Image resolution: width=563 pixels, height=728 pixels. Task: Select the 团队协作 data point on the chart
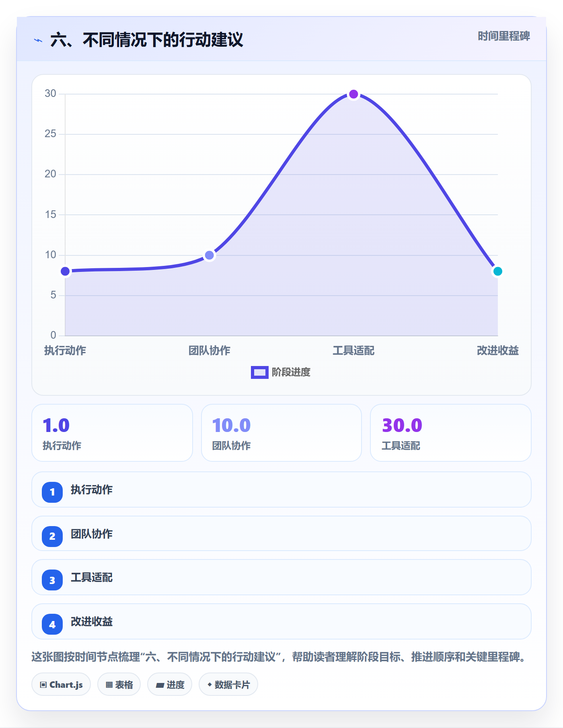[210, 255]
